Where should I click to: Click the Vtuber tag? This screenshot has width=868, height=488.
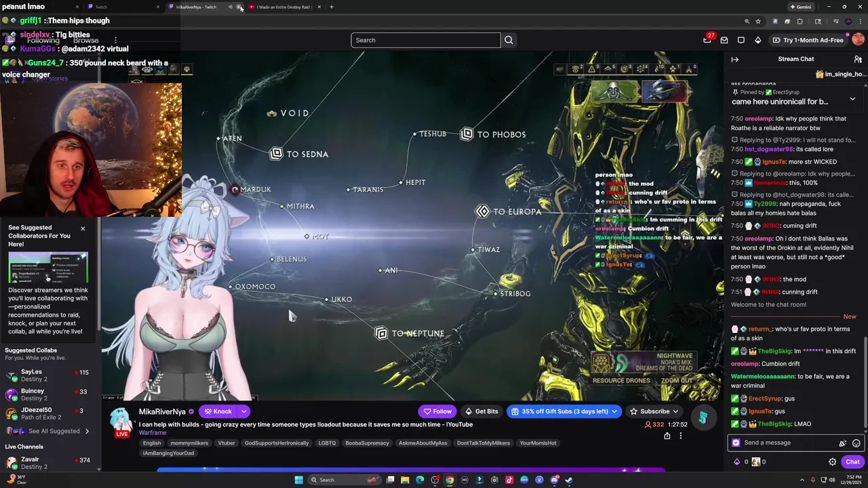coord(226,443)
